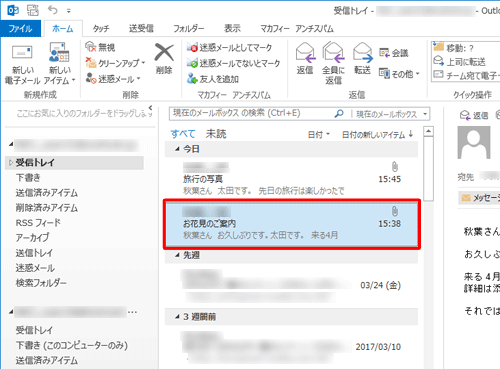Open the Outbox (送信トレイ) folder
Viewport: 500px width, 369px height.
pos(34,253)
